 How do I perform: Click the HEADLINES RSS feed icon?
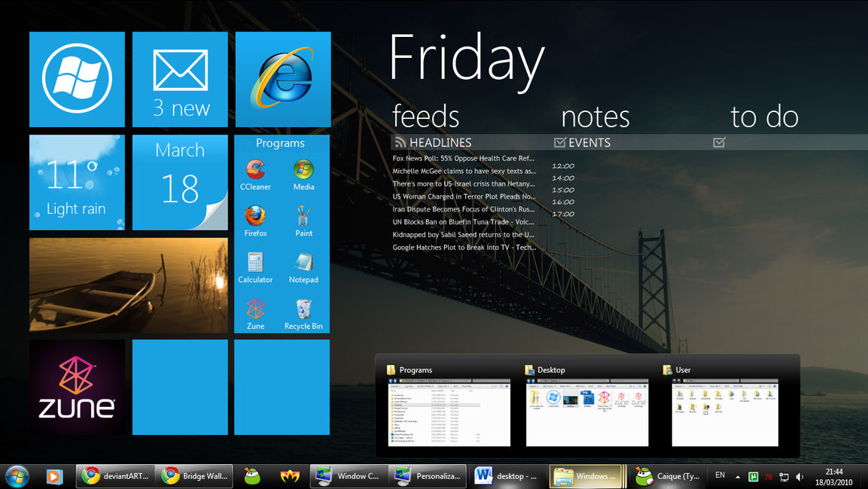tap(400, 143)
